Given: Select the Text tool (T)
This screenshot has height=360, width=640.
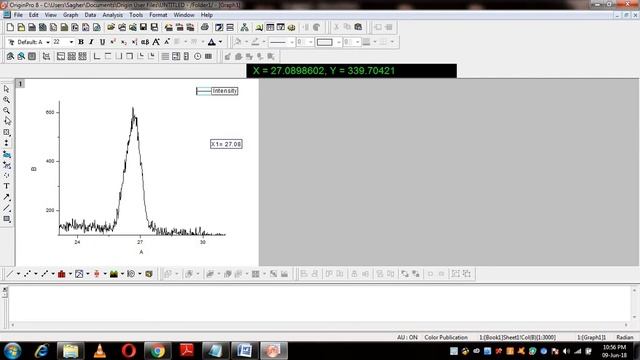Looking at the screenshot, I should point(7,186).
